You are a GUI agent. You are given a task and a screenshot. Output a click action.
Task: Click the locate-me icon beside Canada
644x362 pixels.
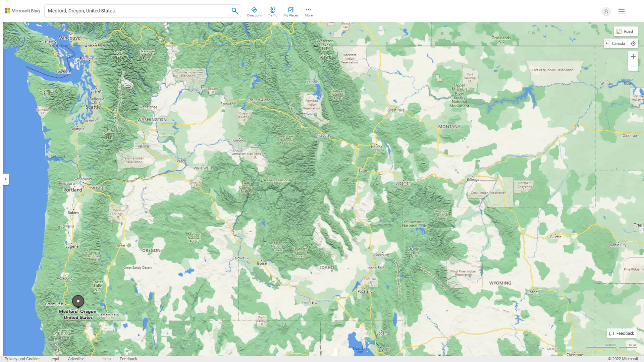pos(633,43)
